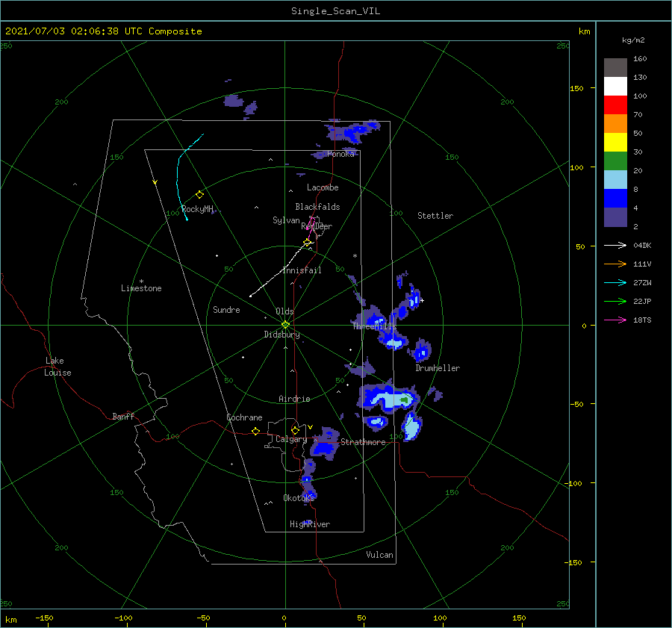The image size is (672, 628).
Task: Click the blue 4-8 legend swatch
Action: pyautogui.click(x=615, y=198)
